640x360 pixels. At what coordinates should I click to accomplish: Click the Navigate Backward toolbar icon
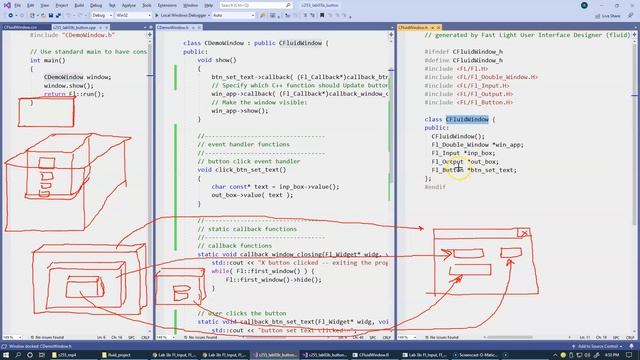11,16
